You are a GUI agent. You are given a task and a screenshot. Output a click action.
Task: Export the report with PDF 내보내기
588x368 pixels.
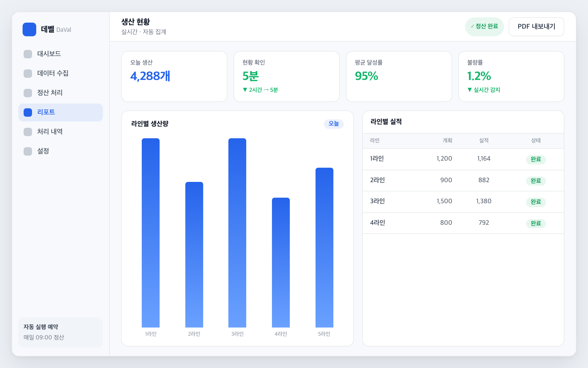(536, 27)
